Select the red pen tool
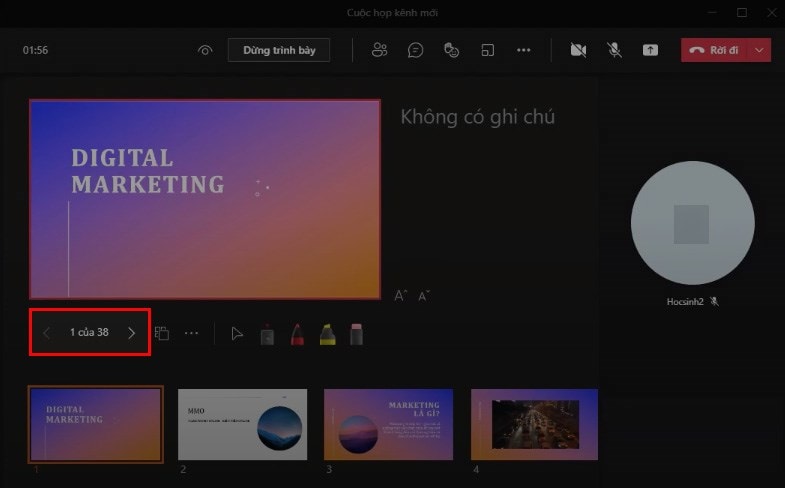 (297, 334)
